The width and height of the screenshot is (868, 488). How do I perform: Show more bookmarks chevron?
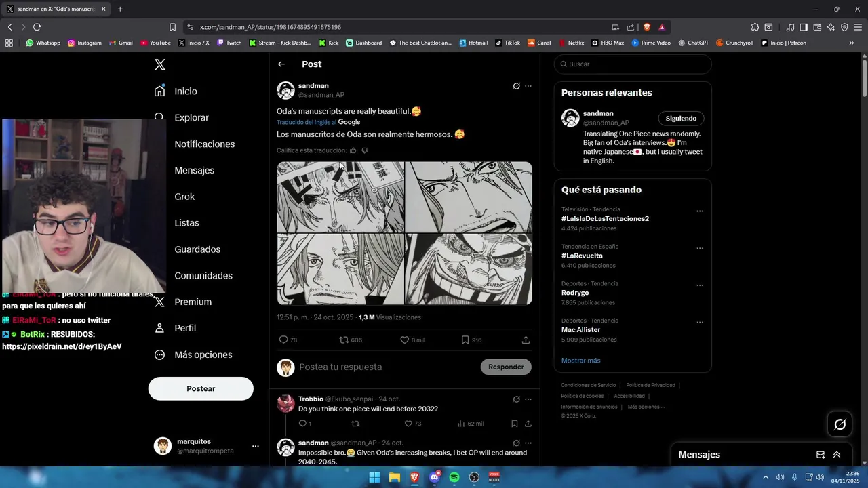point(852,43)
